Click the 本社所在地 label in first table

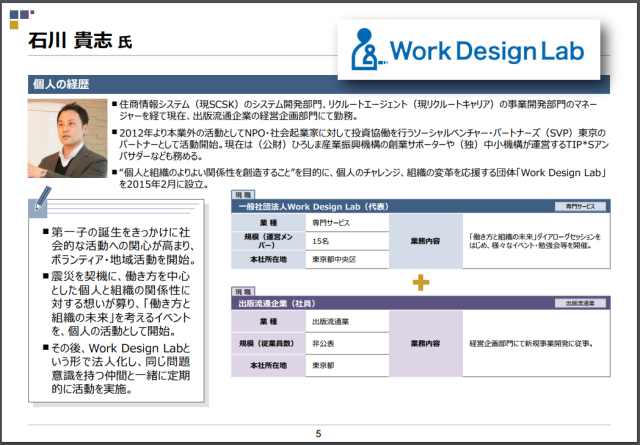[268, 259]
